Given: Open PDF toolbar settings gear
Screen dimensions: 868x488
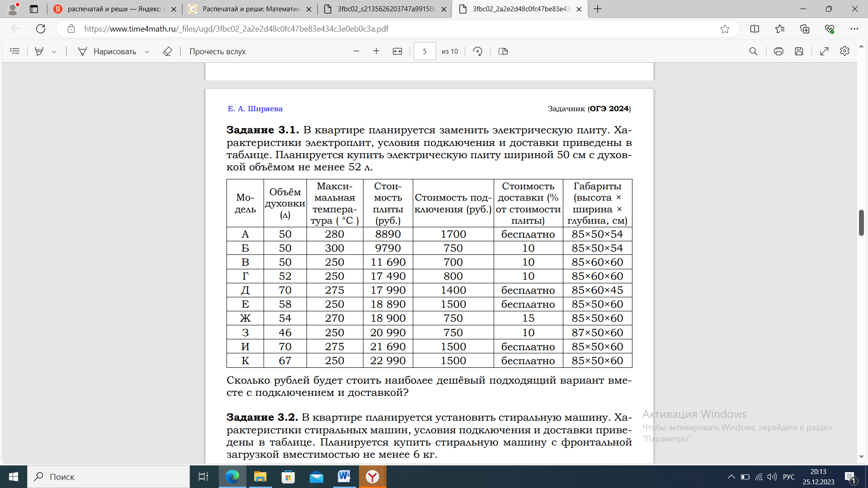Looking at the screenshot, I should point(844,51).
